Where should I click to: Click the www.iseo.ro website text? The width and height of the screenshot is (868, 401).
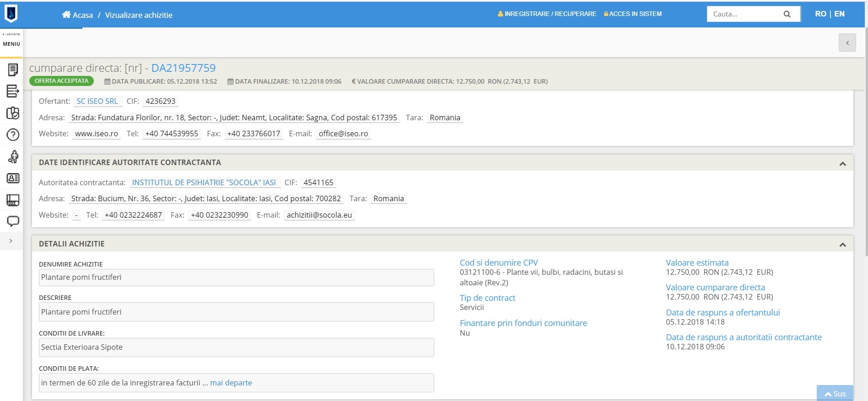[x=97, y=134]
